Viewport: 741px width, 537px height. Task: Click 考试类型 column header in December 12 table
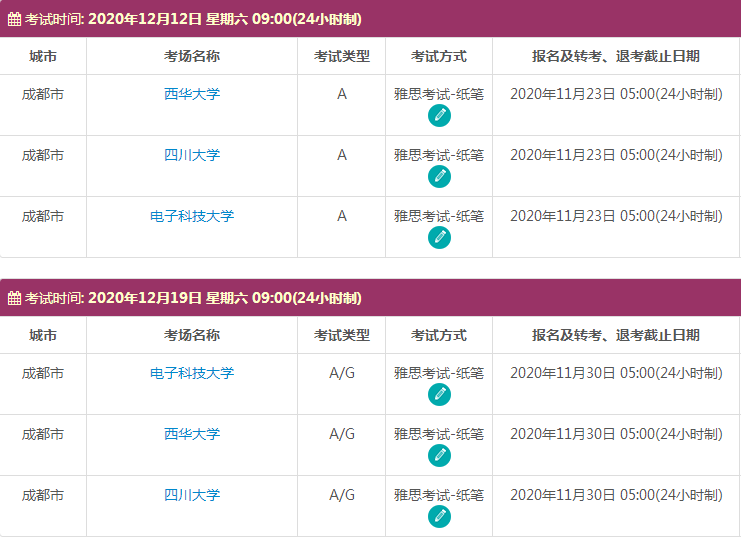coord(341,56)
